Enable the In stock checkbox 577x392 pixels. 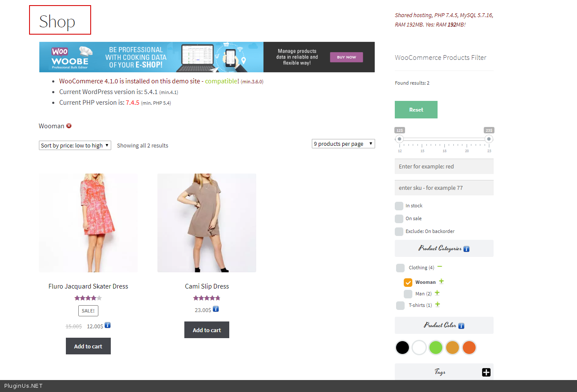[x=399, y=206]
